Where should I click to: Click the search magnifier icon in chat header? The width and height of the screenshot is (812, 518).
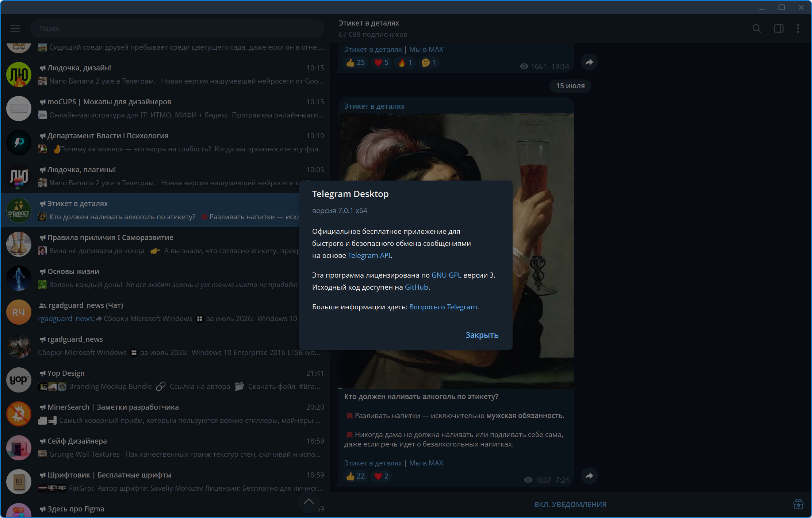[x=757, y=28]
